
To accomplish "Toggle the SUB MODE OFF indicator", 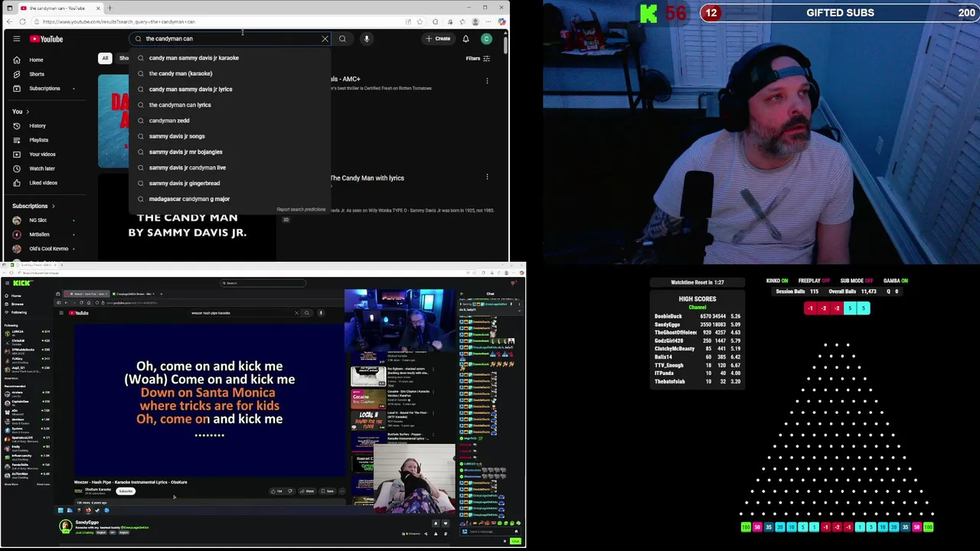I will (857, 281).
